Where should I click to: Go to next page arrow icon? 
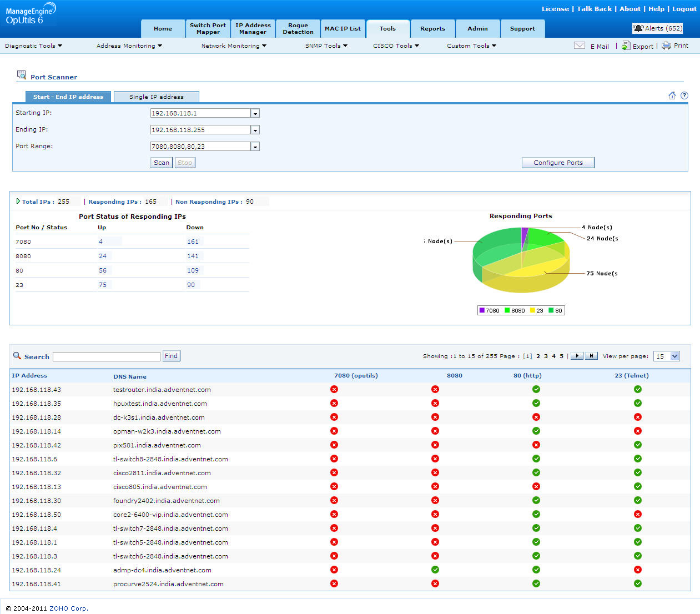[577, 356]
